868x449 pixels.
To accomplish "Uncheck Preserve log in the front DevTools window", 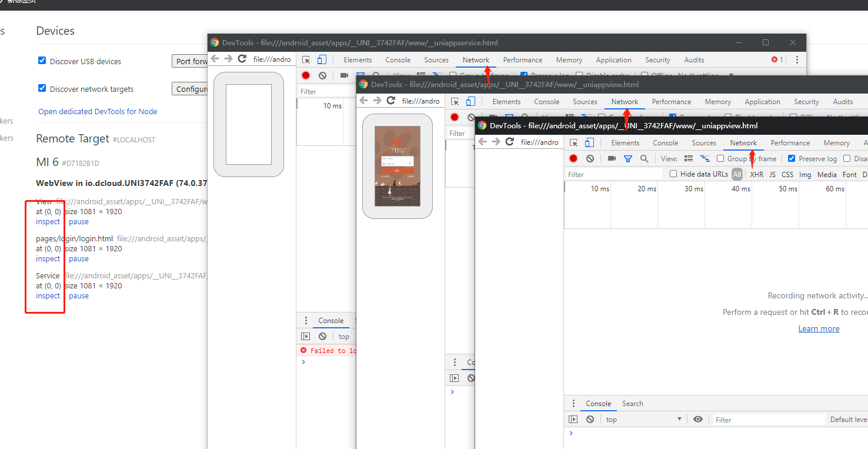I will click(x=792, y=158).
